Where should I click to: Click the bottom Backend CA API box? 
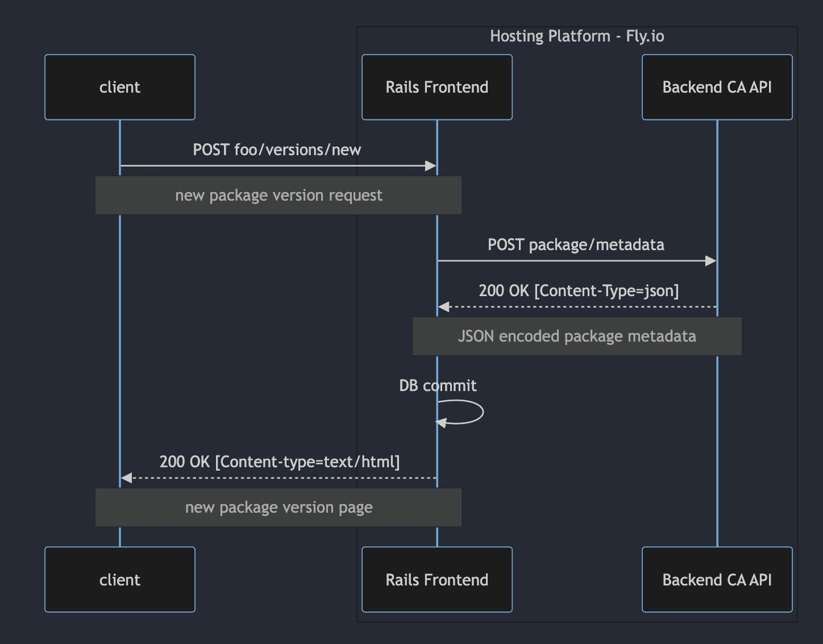[x=717, y=580]
